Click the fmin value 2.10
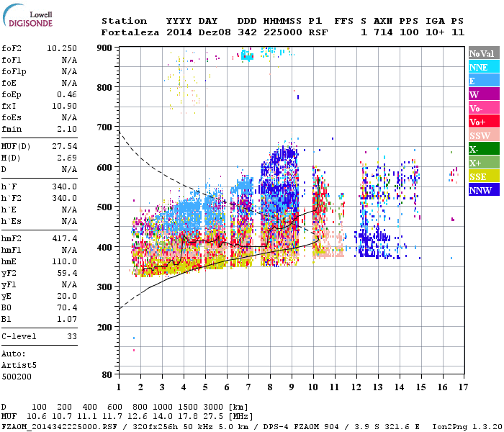The width and height of the screenshot is (504, 432). pos(67,129)
